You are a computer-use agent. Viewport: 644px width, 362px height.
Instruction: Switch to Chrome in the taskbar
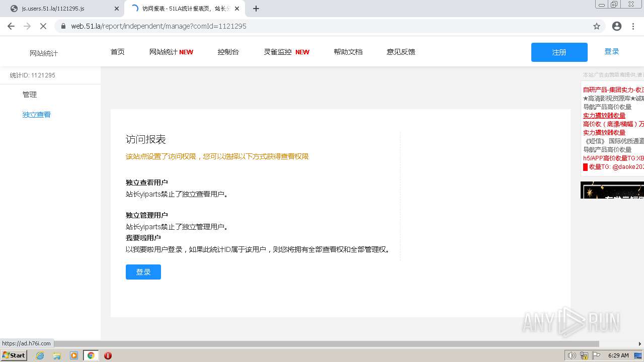[x=91, y=355]
